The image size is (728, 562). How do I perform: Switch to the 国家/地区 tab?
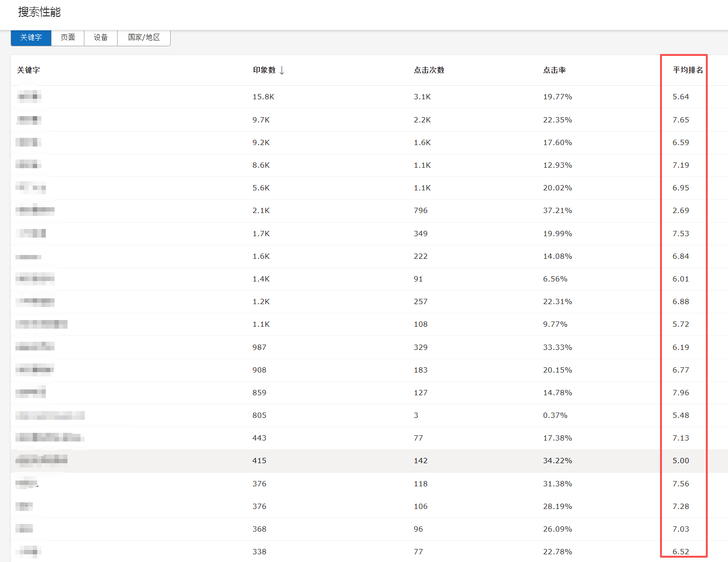tap(144, 38)
